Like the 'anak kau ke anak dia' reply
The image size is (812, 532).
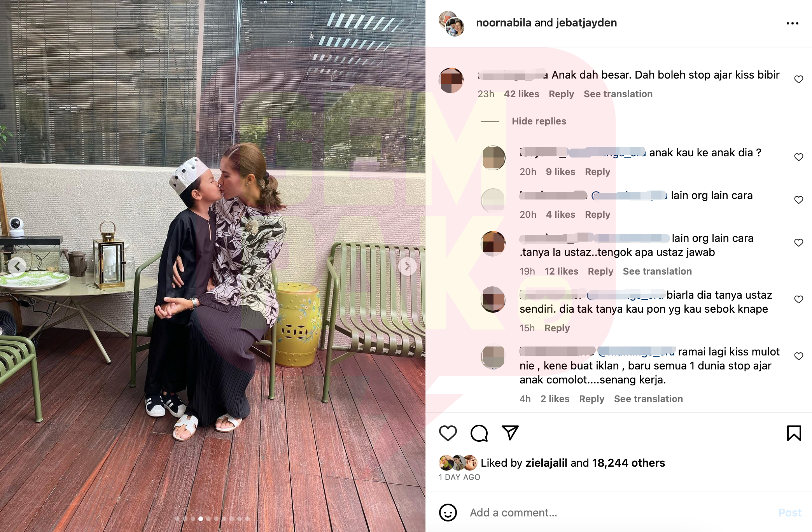[x=798, y=157]
